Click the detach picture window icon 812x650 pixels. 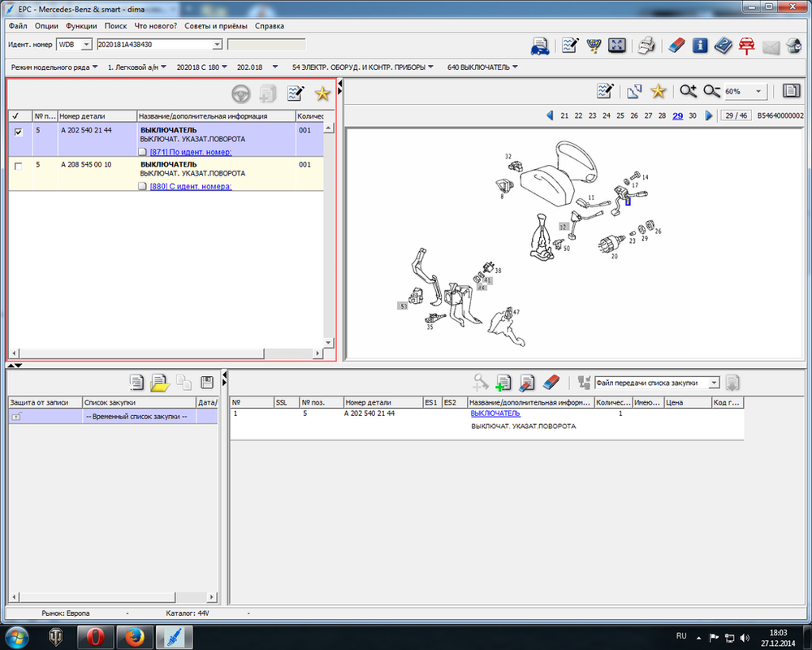(x=634, y=91)
